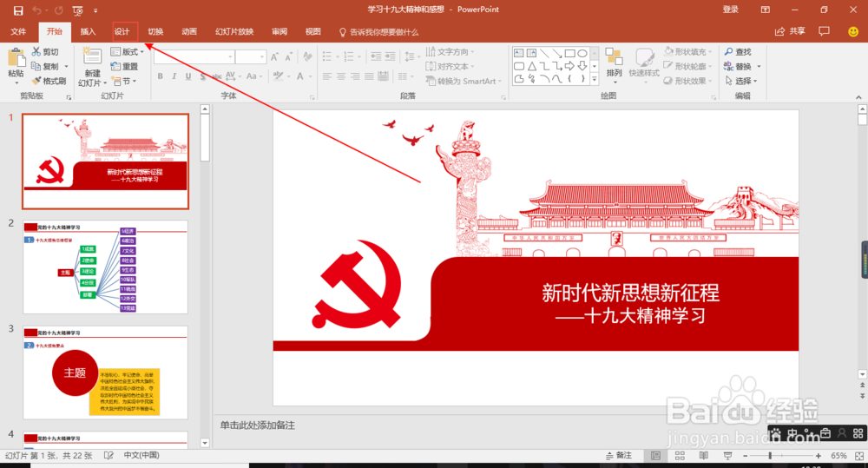
Task: Open the 排列 (Arrange) menu
Action: [x=614, y=66]
